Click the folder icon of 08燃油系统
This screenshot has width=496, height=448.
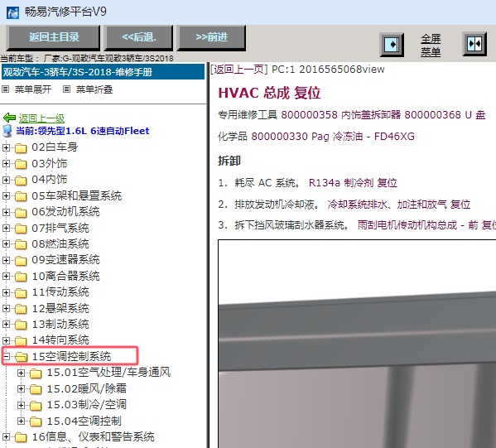pyautogui.click(x=21, y=244)
